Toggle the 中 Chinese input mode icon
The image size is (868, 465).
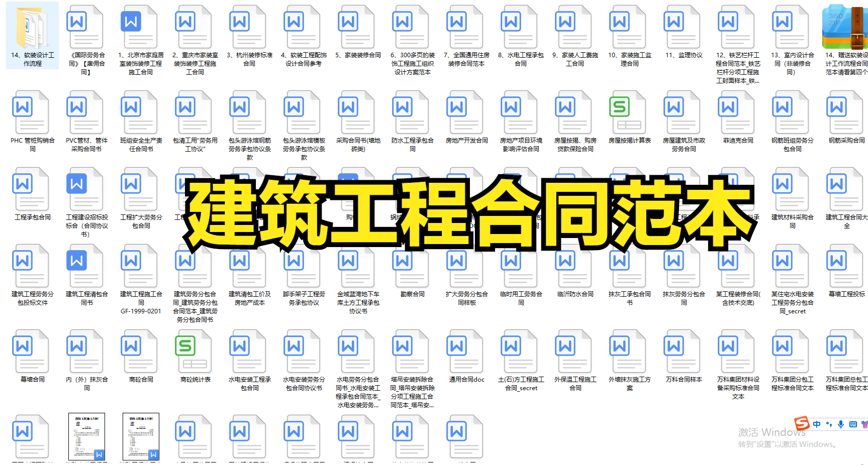(817, 424)
